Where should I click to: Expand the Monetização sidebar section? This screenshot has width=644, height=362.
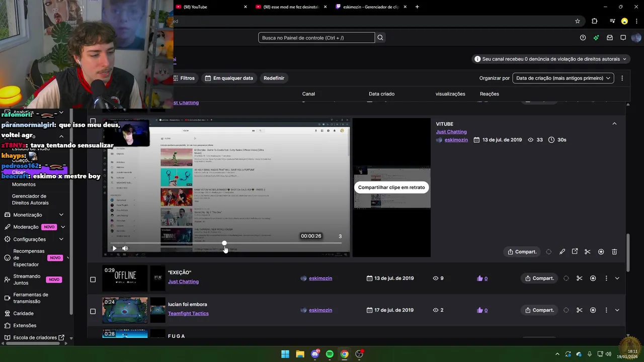click(61, 215)
